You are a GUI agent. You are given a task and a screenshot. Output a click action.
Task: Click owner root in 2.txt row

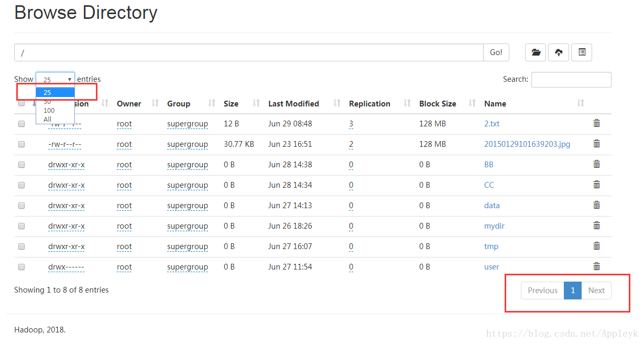coord(124,124)
